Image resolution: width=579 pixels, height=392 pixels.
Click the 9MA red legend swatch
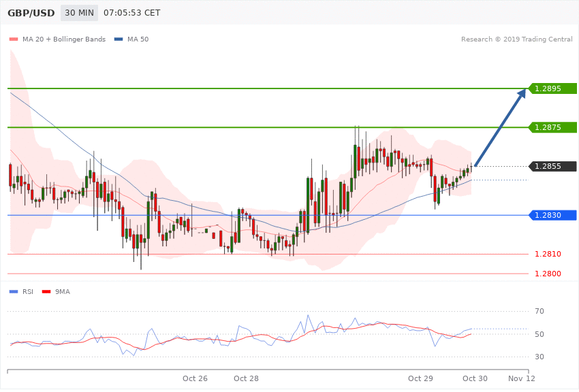(46, 292)
